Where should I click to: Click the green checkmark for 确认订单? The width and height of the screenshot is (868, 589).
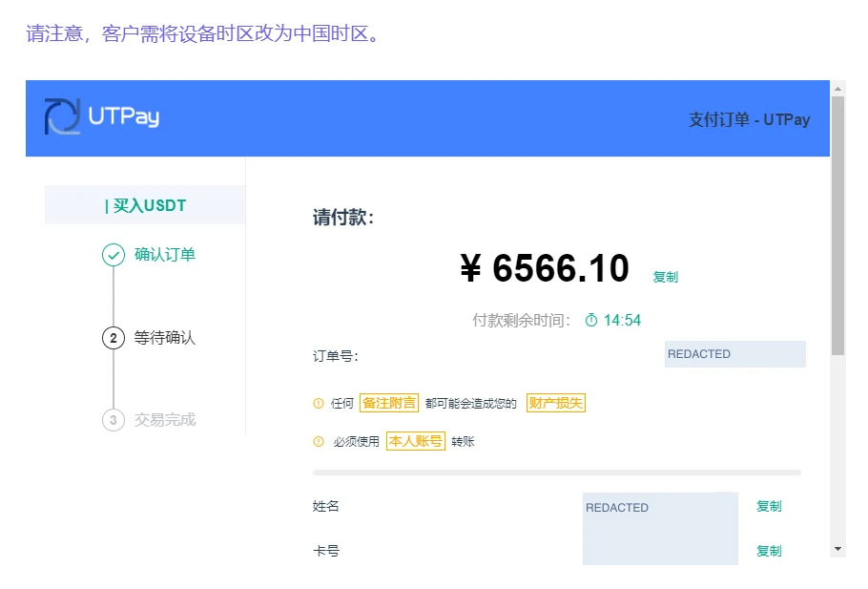(x=114, y=255)
